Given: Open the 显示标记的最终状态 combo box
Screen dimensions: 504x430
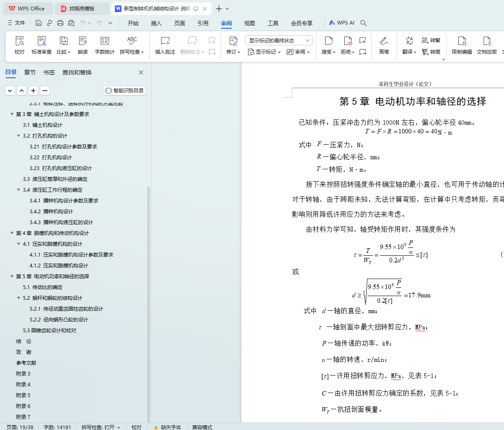Looking at the screenshot, I should [278, 40].
